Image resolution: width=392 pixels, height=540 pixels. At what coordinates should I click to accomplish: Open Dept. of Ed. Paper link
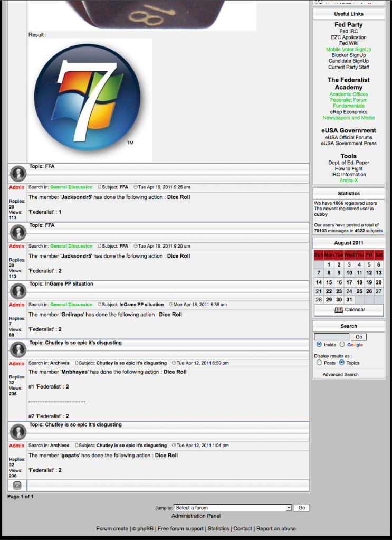[349, 163]
